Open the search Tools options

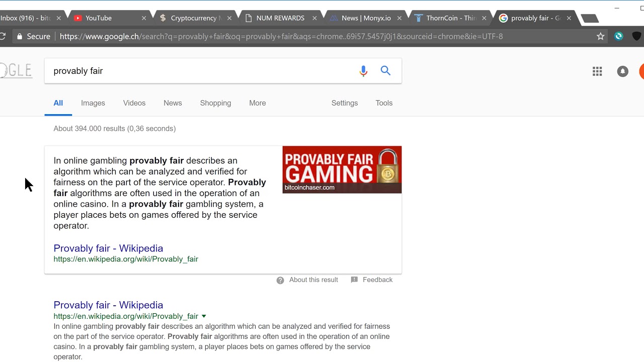coord(384,103)
